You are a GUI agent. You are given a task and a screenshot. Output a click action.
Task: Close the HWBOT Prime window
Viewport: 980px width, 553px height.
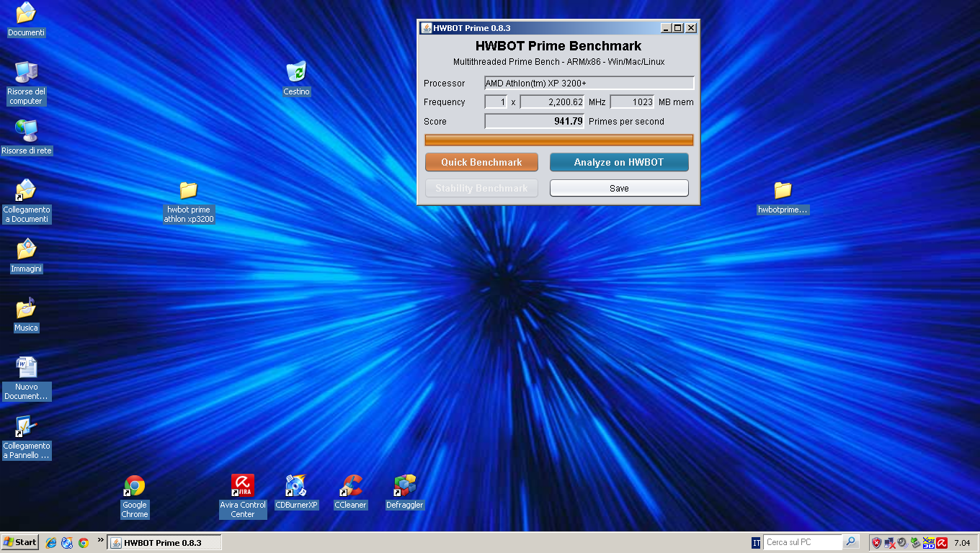(691, 28)
